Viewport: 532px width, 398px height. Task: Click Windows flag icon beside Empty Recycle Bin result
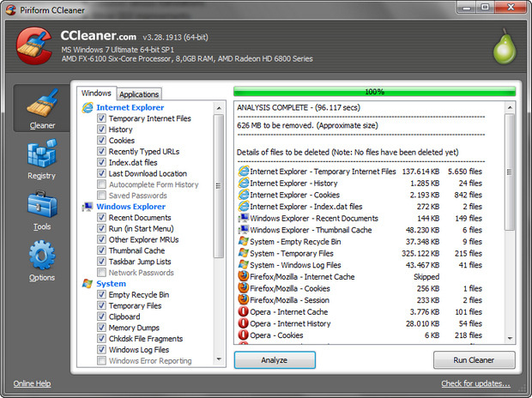click(x=244, y=241)
